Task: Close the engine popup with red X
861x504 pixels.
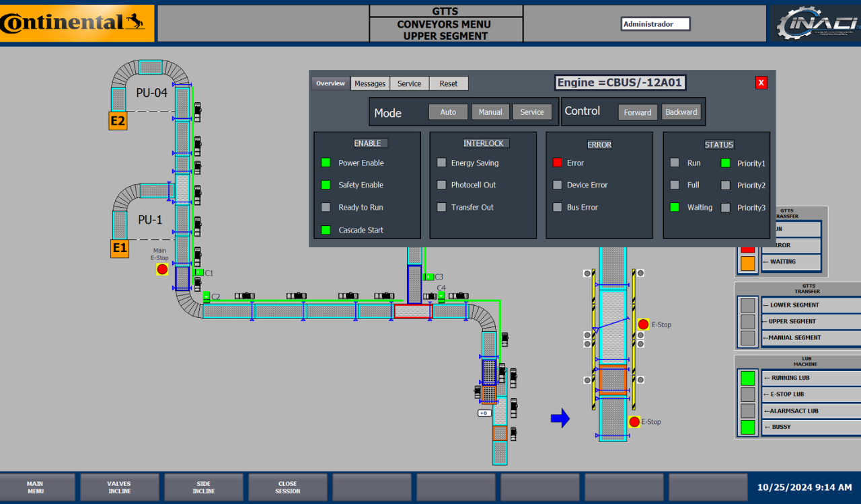Action: [761, 83]
